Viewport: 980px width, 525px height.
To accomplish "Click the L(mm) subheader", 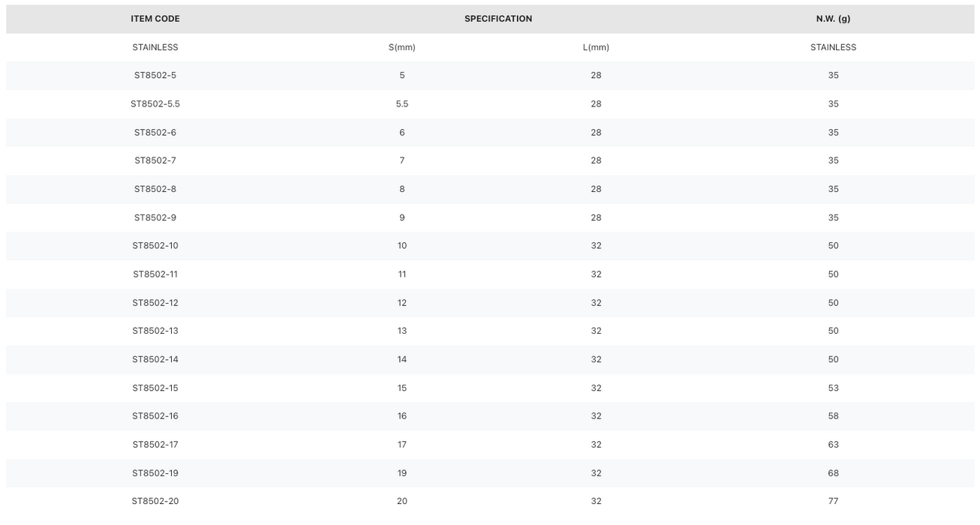I will (596, 47).
